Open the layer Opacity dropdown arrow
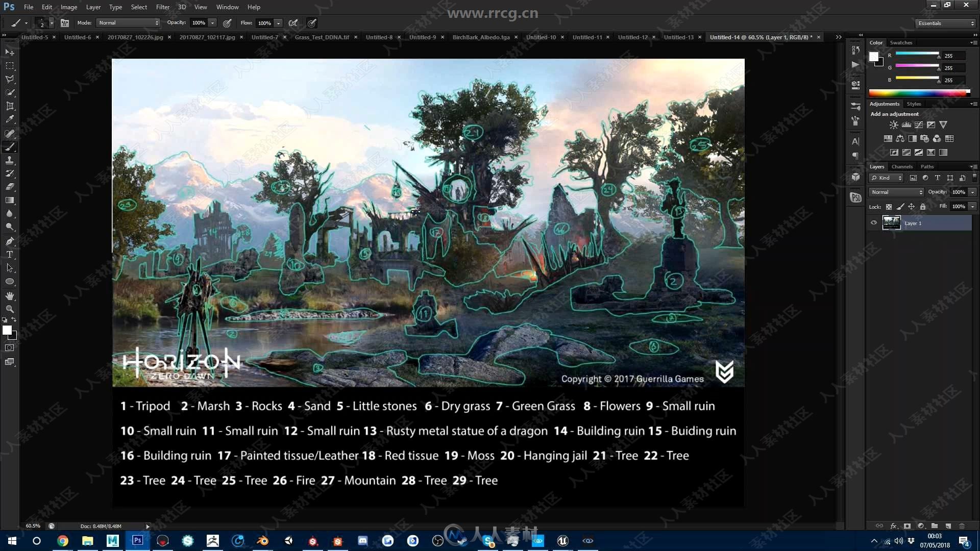Image resolution: width=980 pixels, height=551 pixels. click(973, 192)
